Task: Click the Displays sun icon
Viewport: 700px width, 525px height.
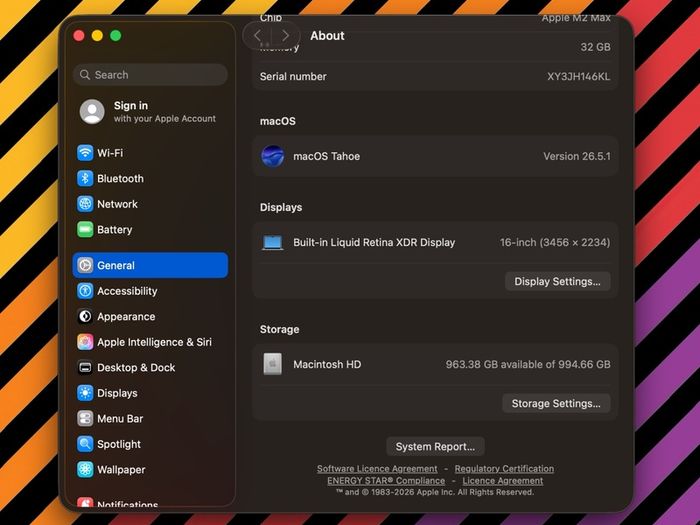Action: tap(85, 393)
